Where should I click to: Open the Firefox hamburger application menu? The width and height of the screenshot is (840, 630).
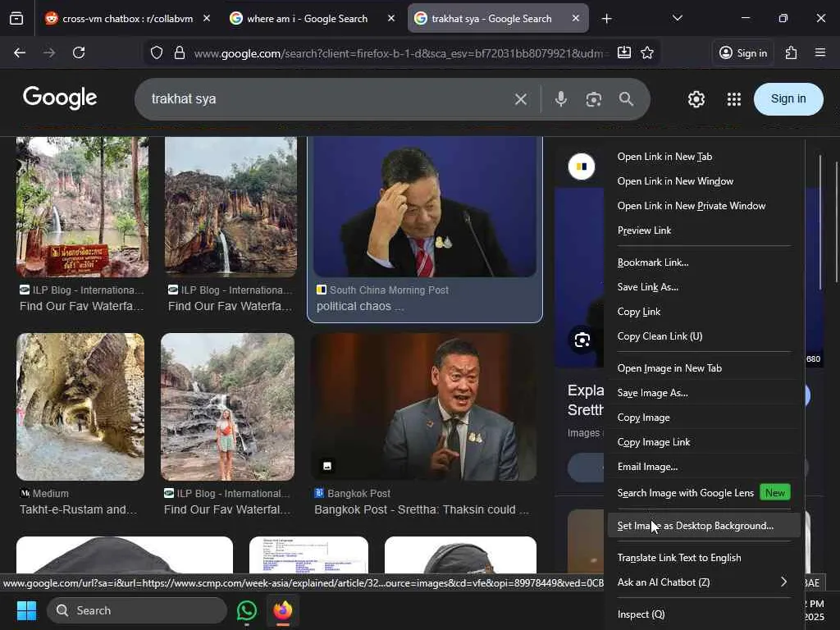tap(820, 52)
